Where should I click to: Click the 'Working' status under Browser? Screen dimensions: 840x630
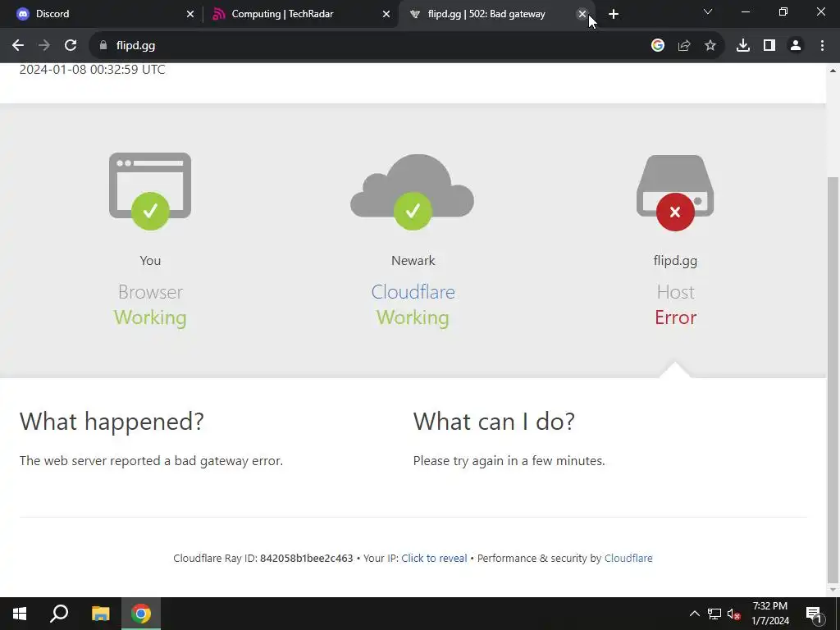[150, 317]
